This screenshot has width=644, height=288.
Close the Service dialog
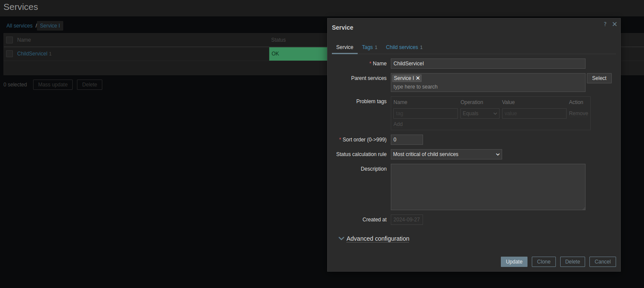click(614, 24)
